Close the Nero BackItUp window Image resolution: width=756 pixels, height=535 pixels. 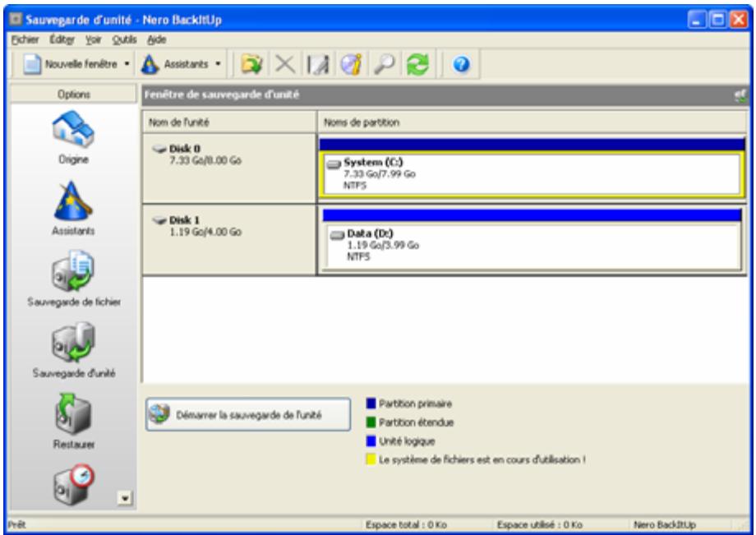pos(739,20)
